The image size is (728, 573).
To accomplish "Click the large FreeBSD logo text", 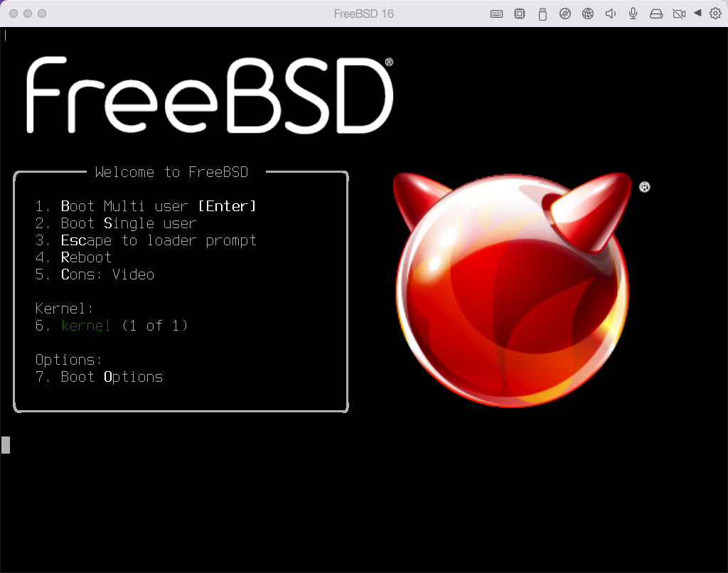I will click(x=210, y=95).
